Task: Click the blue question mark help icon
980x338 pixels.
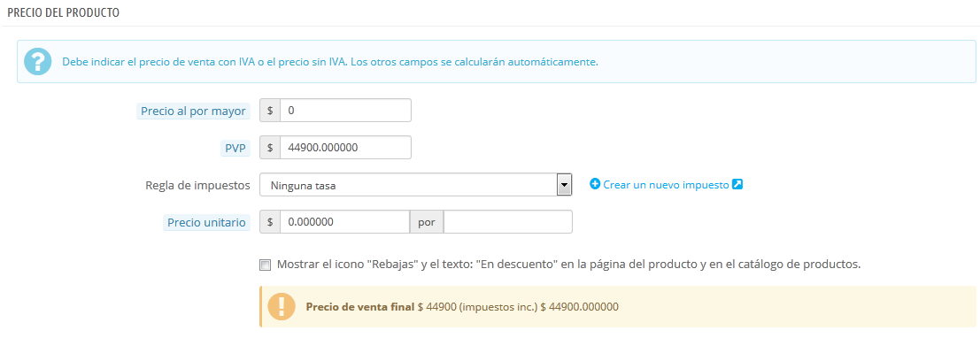Action: [38, 62]
